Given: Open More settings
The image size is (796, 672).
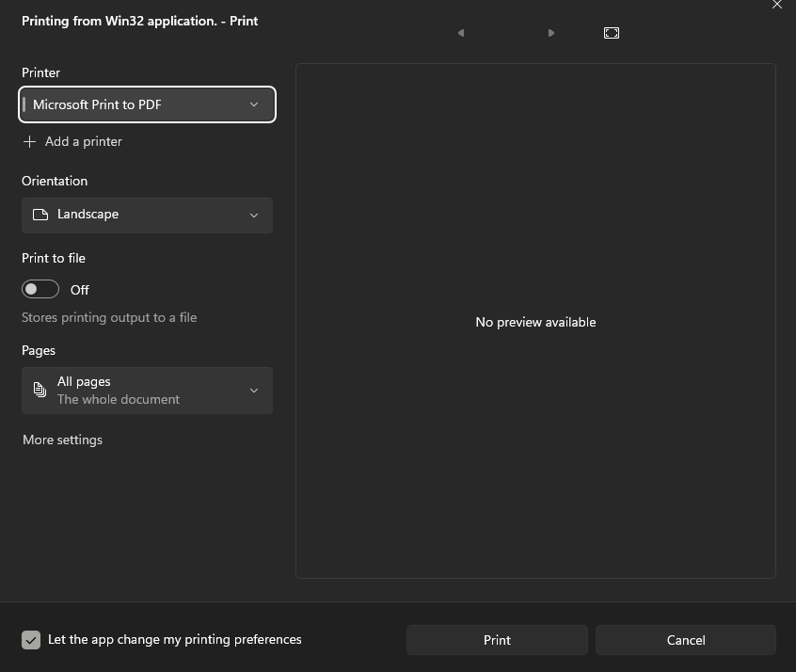Looking at the screenshot, I should point(62,440).
